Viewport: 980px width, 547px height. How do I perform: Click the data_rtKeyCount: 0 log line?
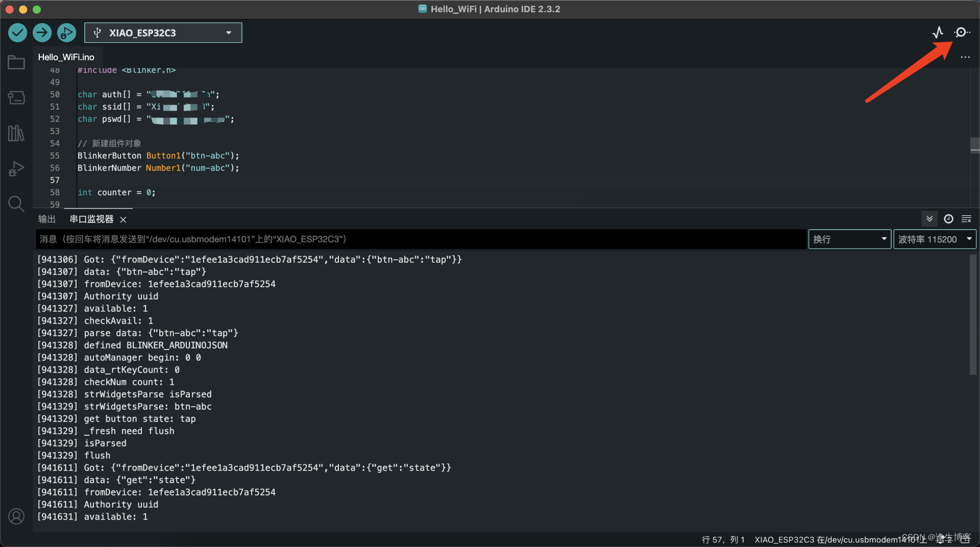(108, 370)
